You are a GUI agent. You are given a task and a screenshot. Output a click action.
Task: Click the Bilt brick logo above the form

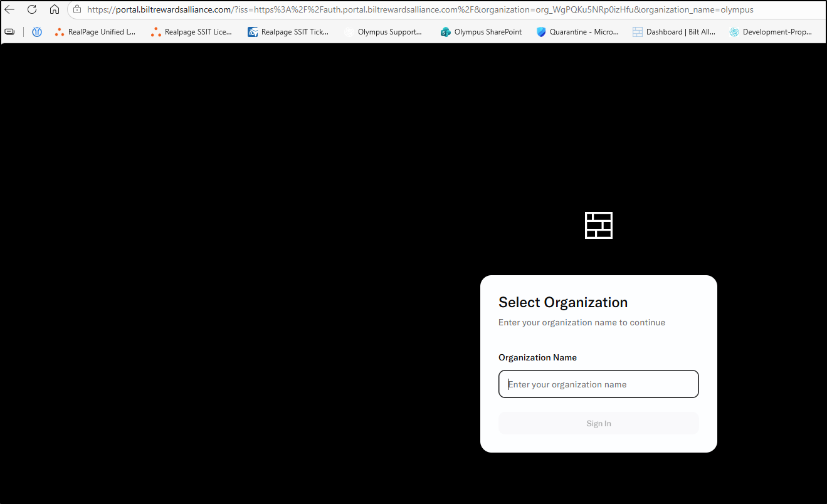[599, 225]
